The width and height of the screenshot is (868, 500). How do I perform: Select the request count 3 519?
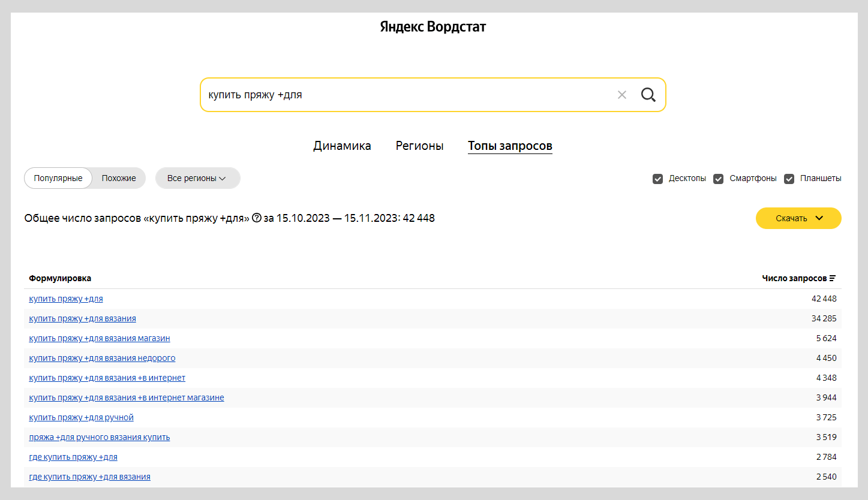[x=827, y=437]
